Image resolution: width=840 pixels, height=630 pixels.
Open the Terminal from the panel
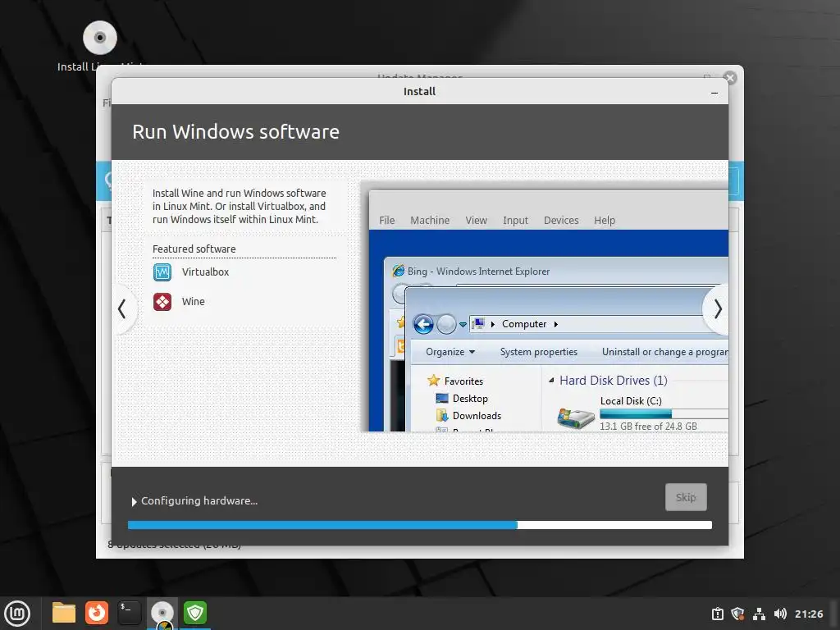pos(130,612)
